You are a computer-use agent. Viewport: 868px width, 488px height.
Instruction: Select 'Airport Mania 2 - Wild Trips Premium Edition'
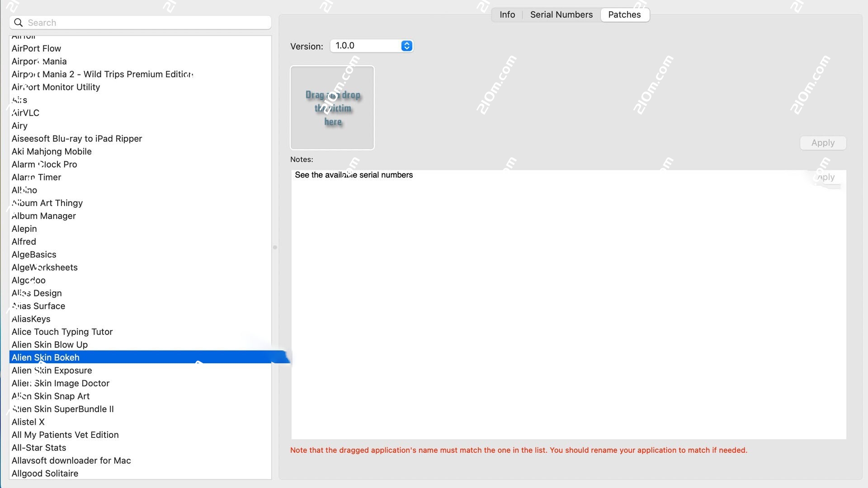140,74
